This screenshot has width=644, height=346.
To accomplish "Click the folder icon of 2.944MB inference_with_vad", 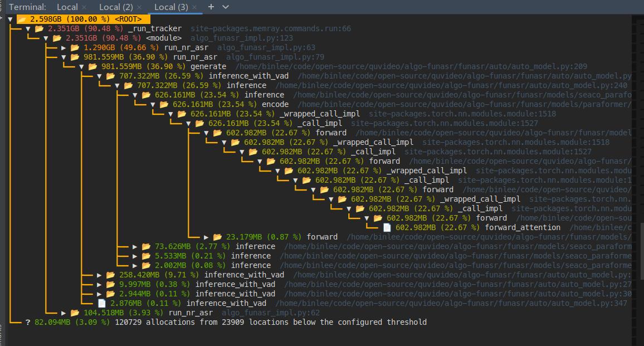I will point(110,294).
